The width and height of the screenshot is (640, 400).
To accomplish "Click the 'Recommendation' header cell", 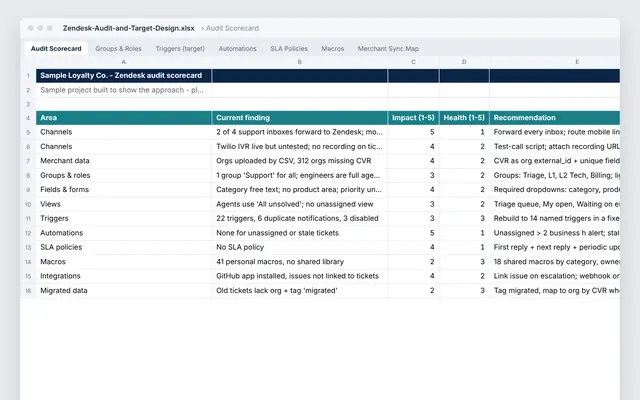I will [555, 118].
